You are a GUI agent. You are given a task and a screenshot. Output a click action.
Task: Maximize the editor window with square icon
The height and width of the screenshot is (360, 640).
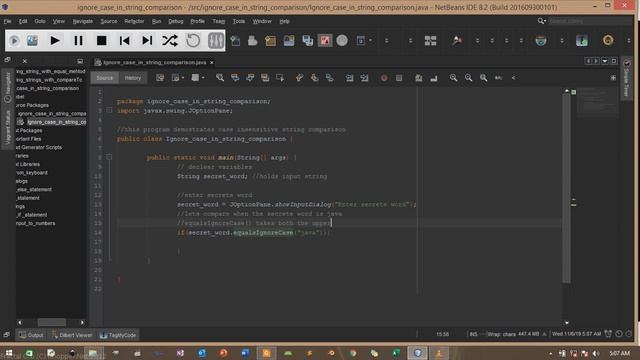(613, 61)
